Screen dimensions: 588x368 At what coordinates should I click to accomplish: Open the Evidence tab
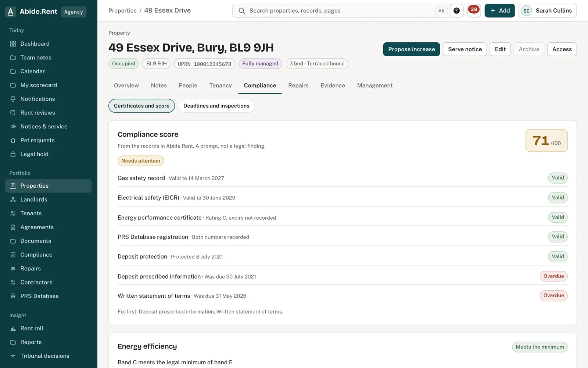(333, 85)
